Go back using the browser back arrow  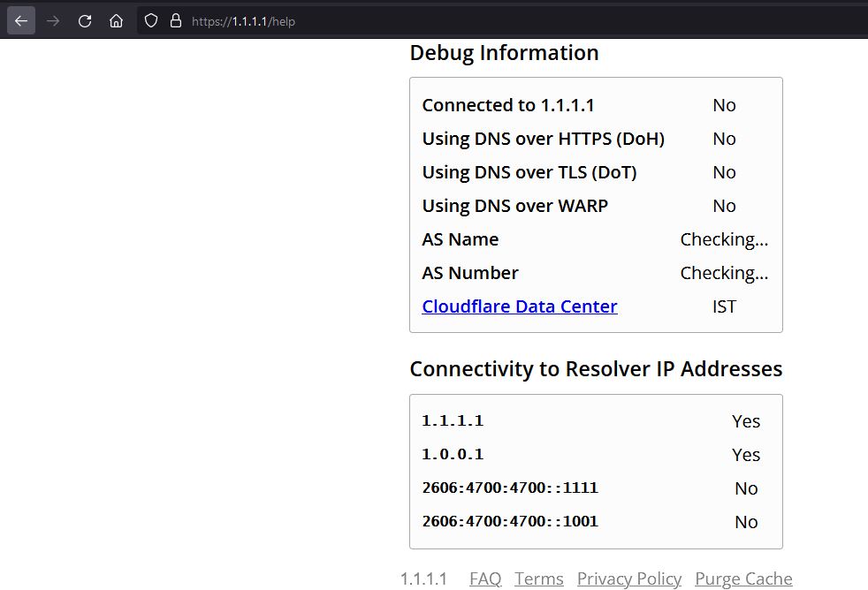[x=21, y=21]
